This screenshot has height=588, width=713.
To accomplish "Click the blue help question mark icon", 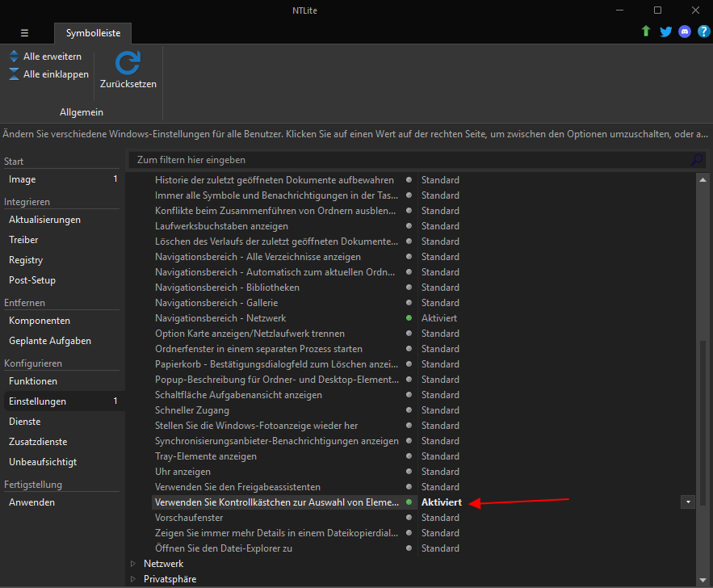I will coord(703,31).
